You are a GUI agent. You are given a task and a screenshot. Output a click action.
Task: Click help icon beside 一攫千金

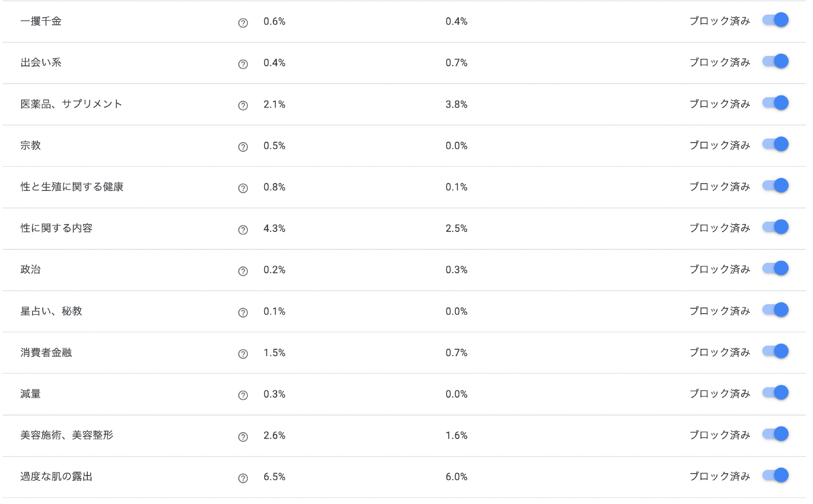[x=243, y=23]
